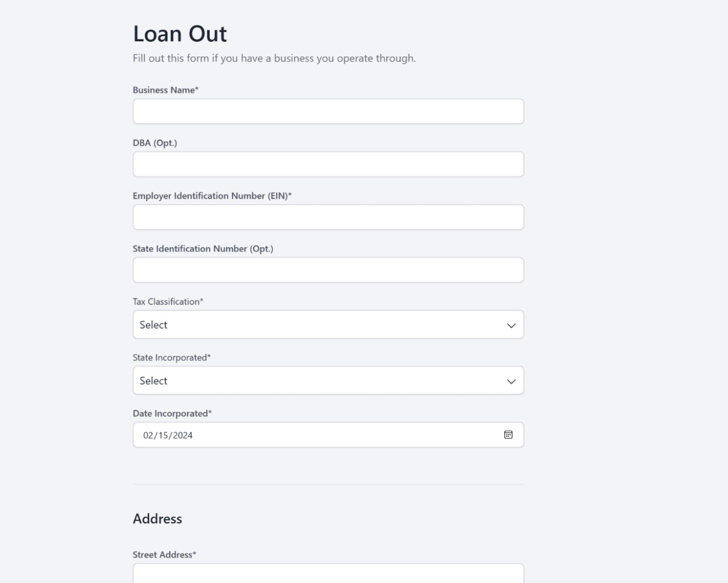This screenshot has height=583, width=728.
Task: Click the State Identification Number label
Action: 203,248
